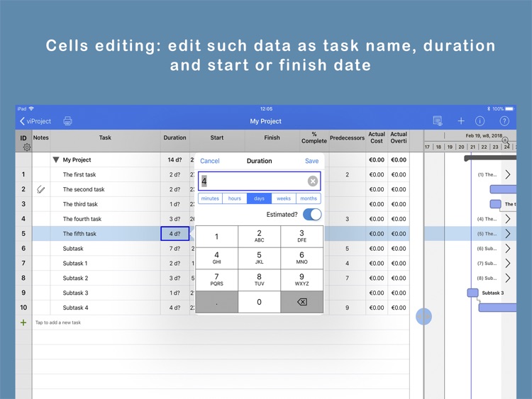
Task: Select predecessor 9 cell of Subtask 4
Action: [x=347, y=308]
